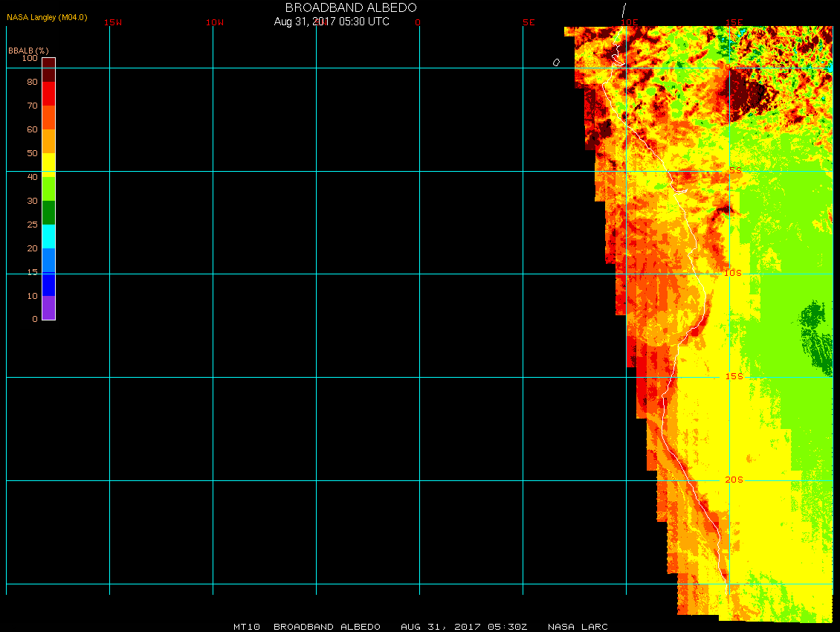
Task: Pick the cyan 20-25% legend color
Action: click(x=48, y=236)
